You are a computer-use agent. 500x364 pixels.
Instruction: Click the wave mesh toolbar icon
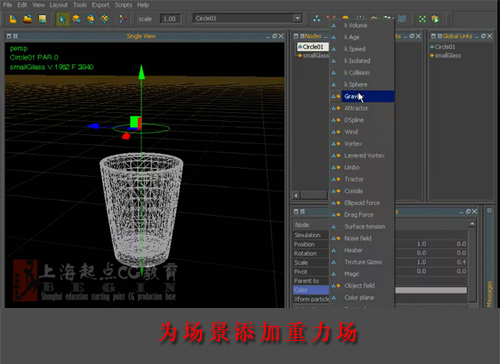pyautogui.click(x=402, y=19)
